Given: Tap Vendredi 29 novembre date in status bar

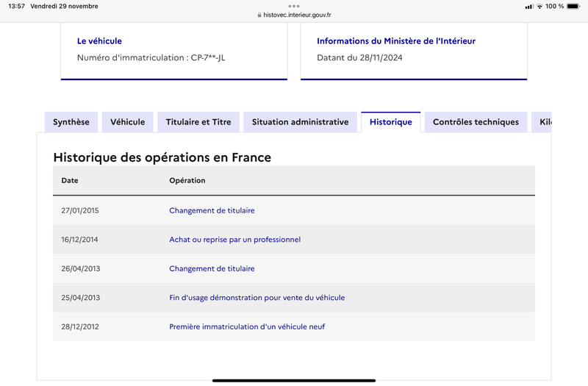Looking at the screenshot, I should 64,6.
